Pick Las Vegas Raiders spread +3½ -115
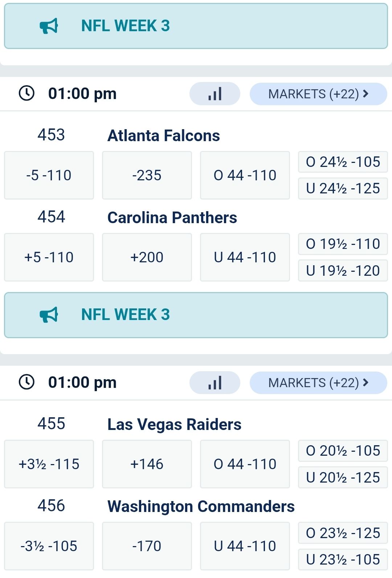 [49, 464]
